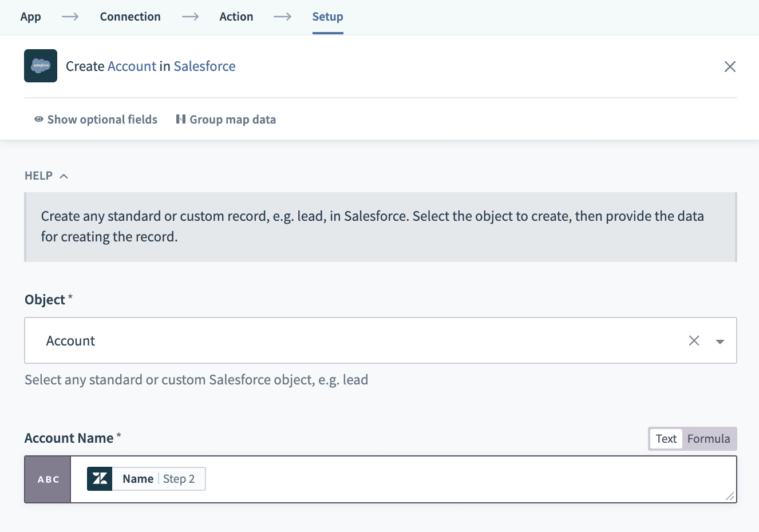Go to the App step tab
Image resolution: width=759 pixels, height=532 pixels.
pyautogui.click(x=30, y=17)
